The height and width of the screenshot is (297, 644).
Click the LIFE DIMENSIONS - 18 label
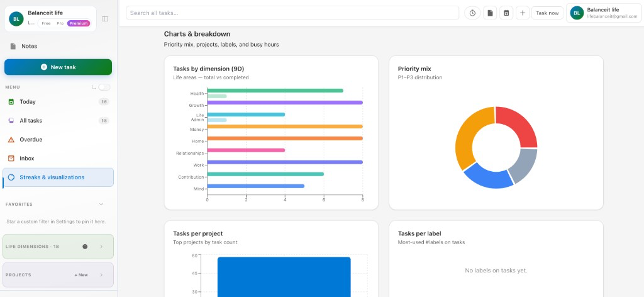point(33,247)
